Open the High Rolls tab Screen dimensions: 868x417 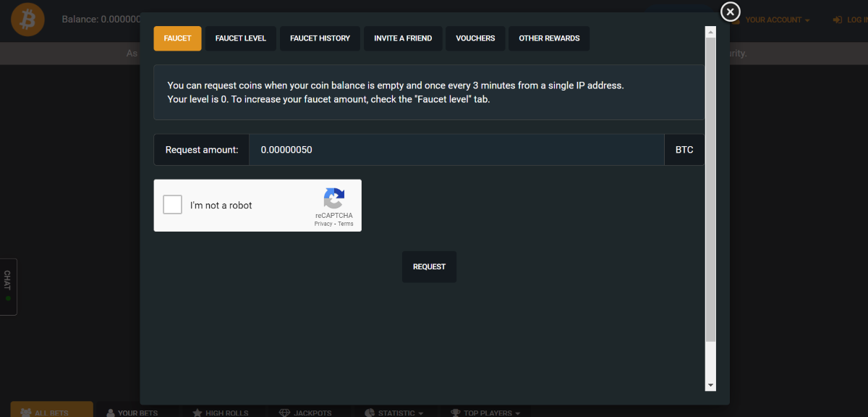pyautogui.click(x=220, y=413)
